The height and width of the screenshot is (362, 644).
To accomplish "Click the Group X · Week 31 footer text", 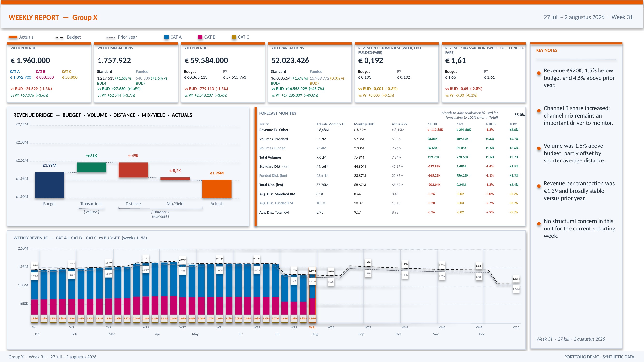I will 52,357.
